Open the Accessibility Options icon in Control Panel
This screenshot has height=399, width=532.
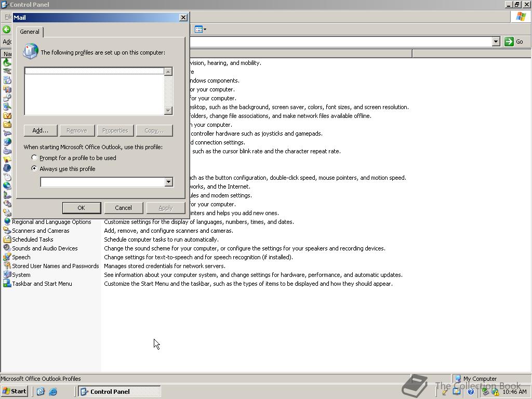pyautogui.click(x=7, y=62)
